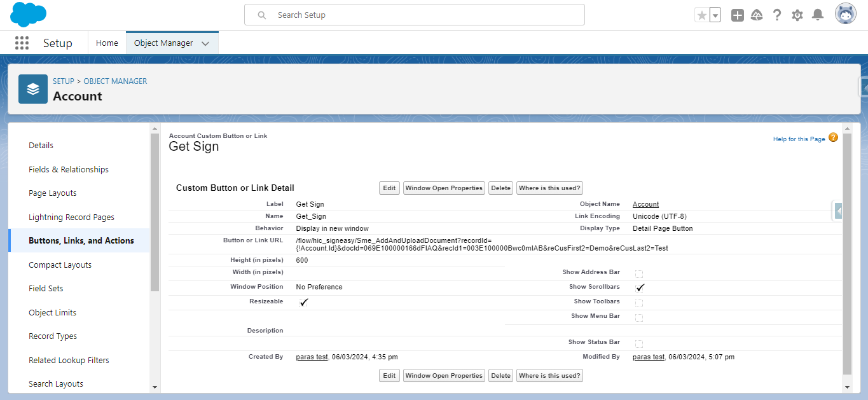Open paras test link in Created By
Screen dimensions: 868x400
click(x=312, y=357)
